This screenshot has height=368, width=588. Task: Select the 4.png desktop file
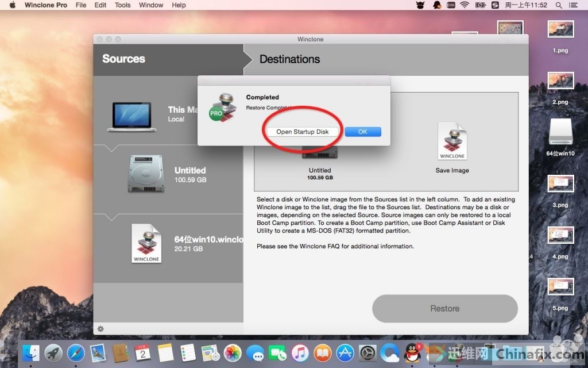[560, 243]
